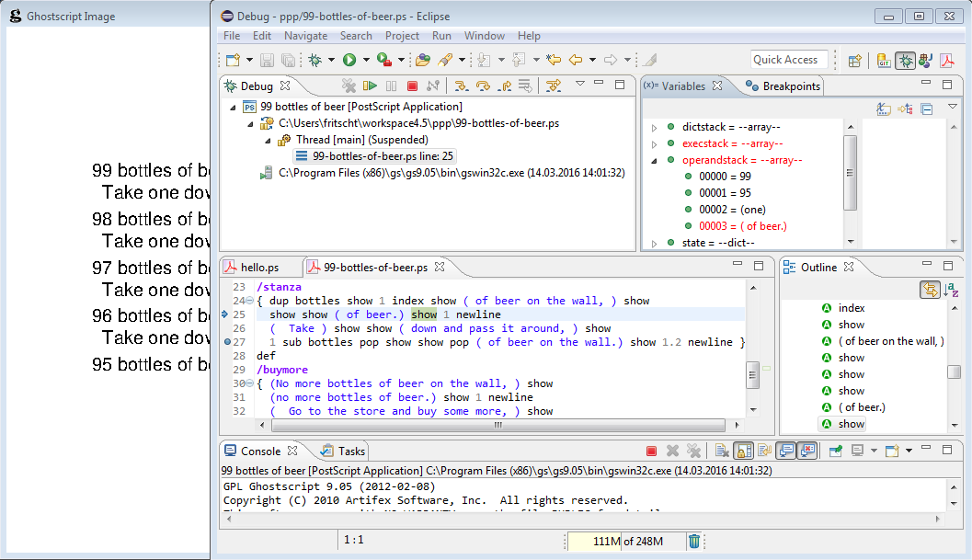Screen dimensions: 972x560
Task: Click Pin Console icon
Action: click(835, 451)
